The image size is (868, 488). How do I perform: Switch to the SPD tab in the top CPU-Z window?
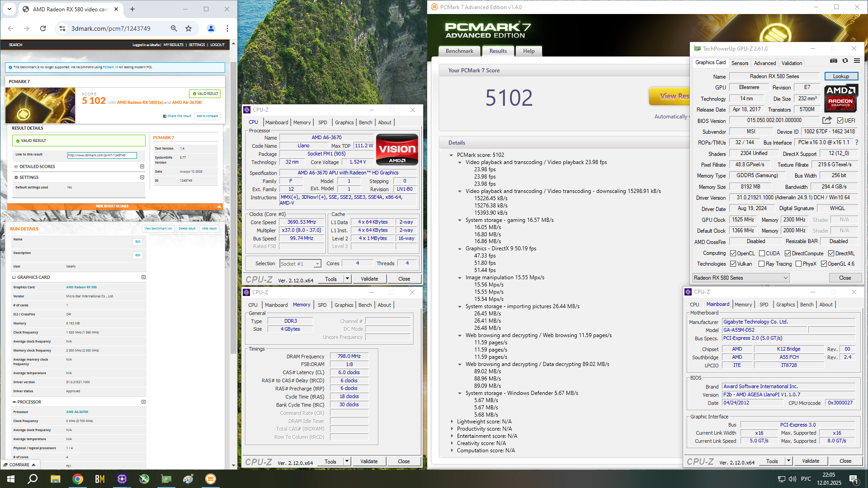click(x=322, y=122)
